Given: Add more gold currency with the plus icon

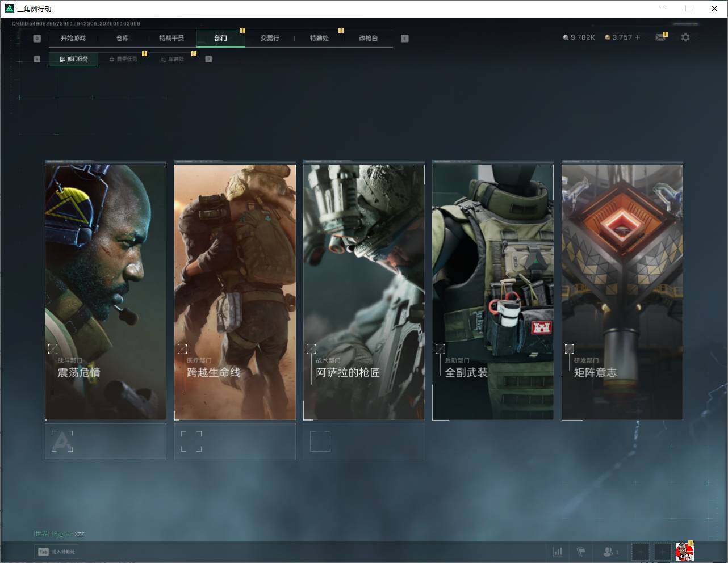Looking at the screenshot, I should 638,37.
